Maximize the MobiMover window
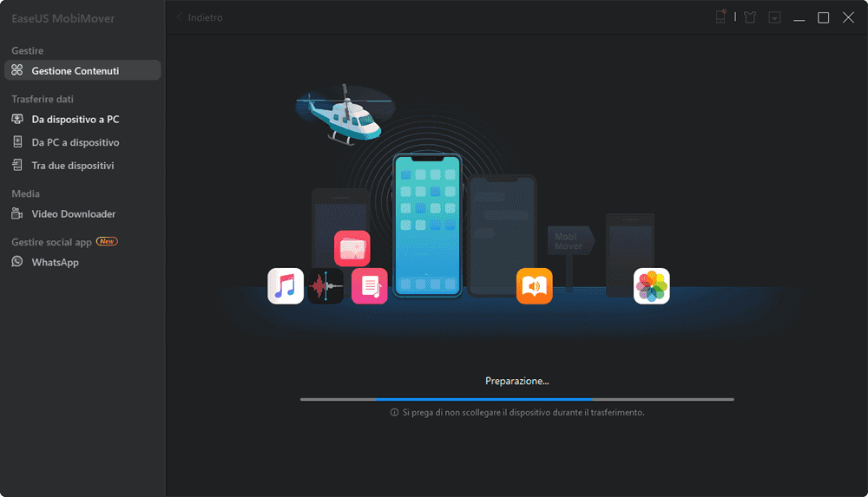868x497 pixels. pos(823,17)
